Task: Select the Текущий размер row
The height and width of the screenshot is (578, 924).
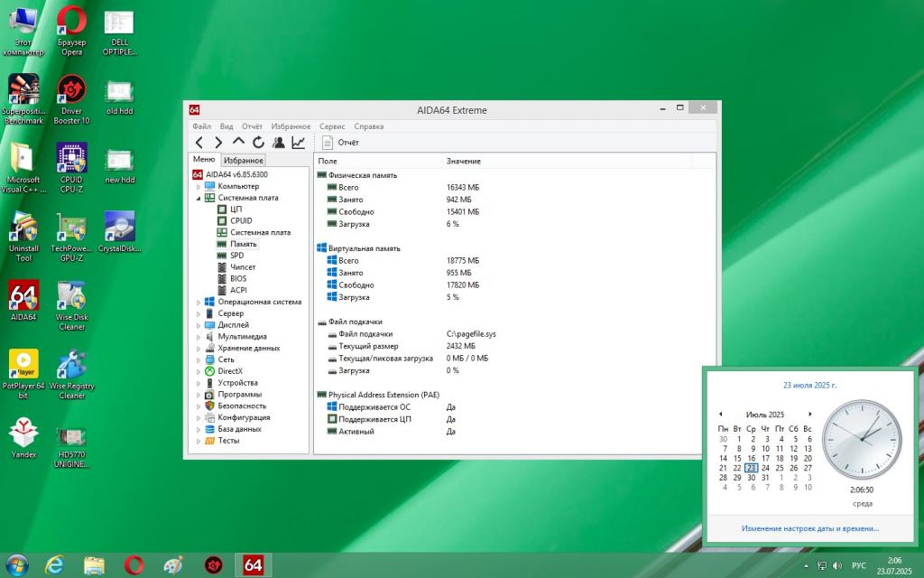Action: coord(368,346)
